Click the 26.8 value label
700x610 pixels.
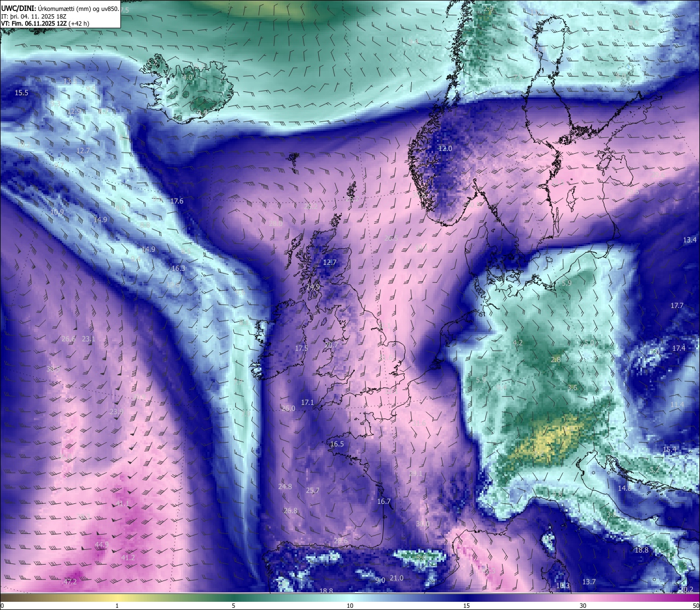coord(290,511)
